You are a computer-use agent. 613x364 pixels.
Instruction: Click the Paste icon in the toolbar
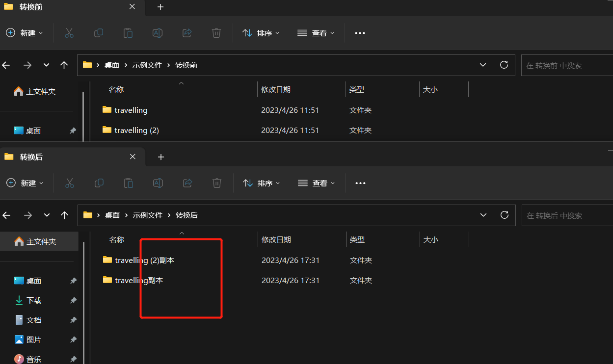[x=128, y=33]
